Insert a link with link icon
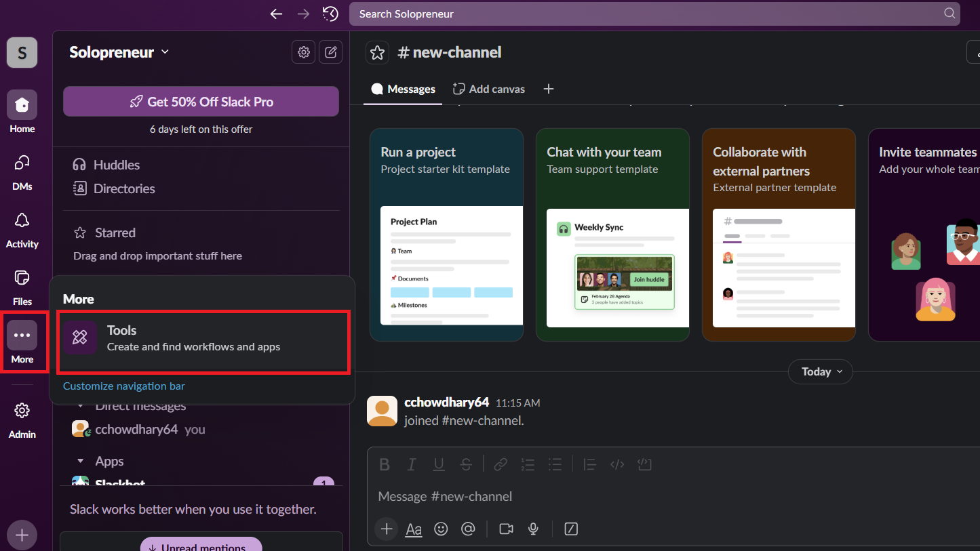Viewport: 980px width, 551px height. click(x=501, y=464)
